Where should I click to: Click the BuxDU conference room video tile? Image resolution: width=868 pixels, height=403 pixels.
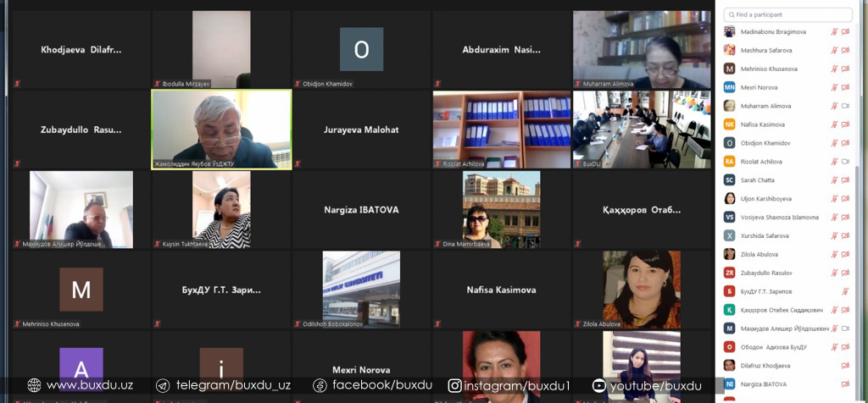[x=642, y=129]
